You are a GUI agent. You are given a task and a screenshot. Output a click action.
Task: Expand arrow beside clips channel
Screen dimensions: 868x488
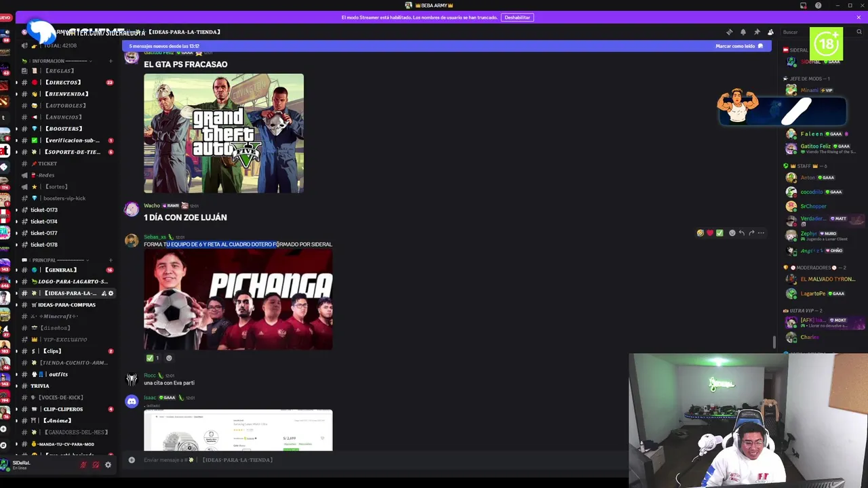pos(17,351)
